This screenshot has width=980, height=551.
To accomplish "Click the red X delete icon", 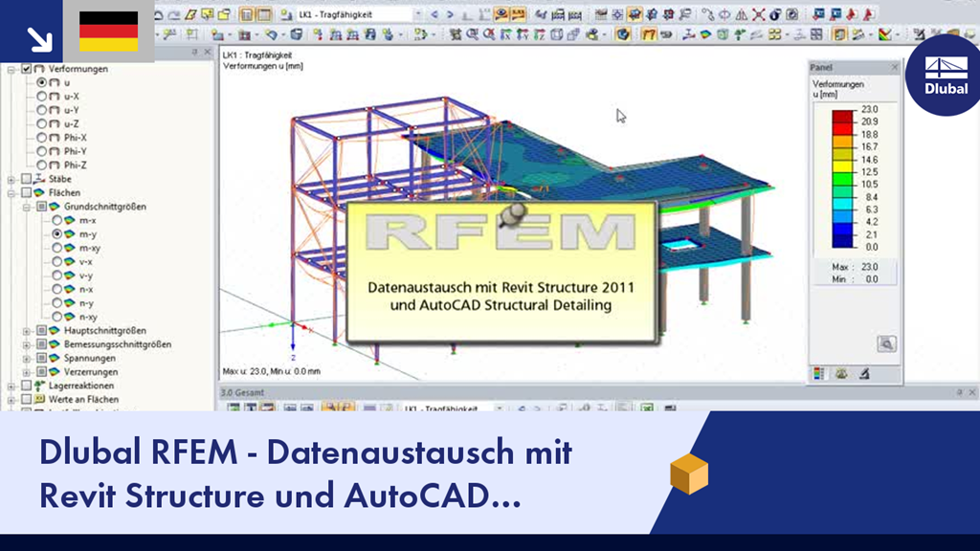I will 758,14.
